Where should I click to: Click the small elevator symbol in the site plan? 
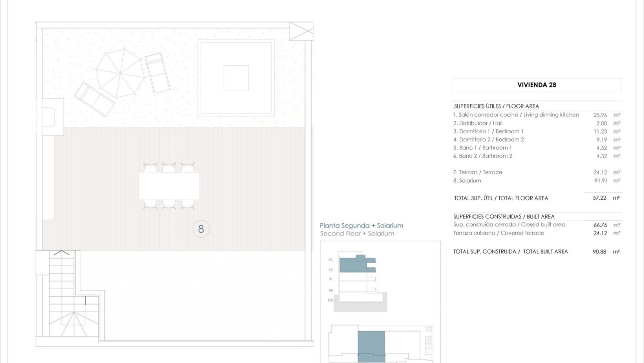[x=429, y=352]
